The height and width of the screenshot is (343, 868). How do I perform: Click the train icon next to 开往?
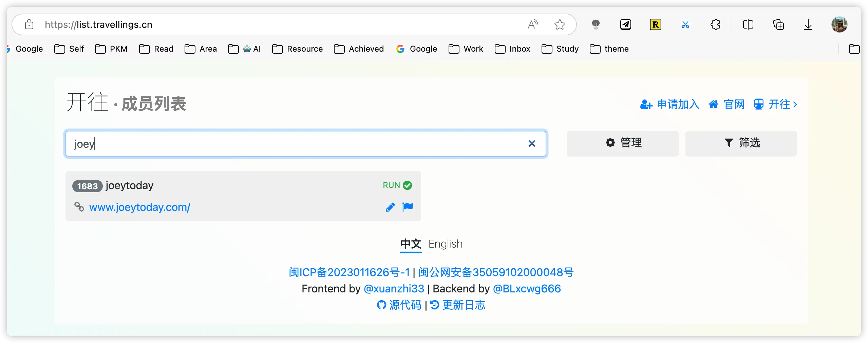pyautogui.click(x=759, y=104)
